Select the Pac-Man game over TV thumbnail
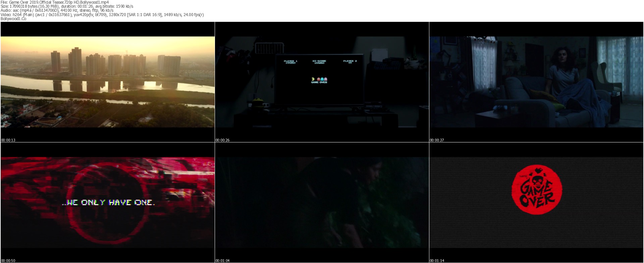Viewport: 644px width, 263px height. pos(322,82)
